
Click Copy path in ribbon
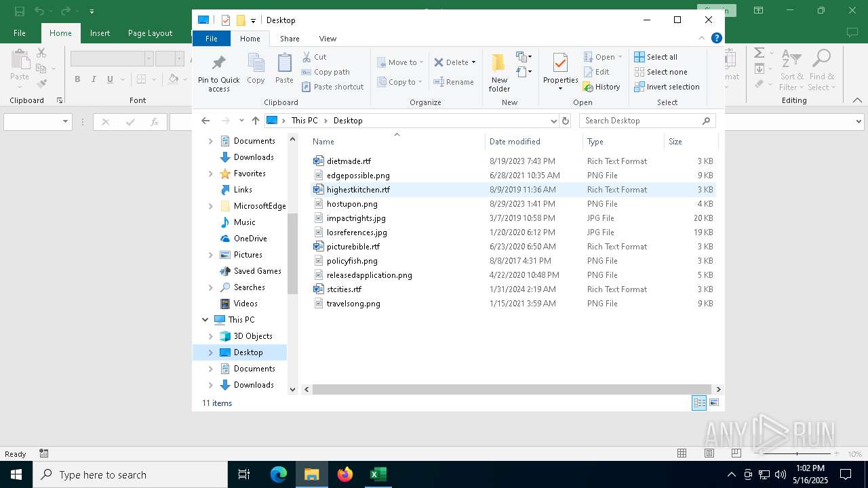(325, 72)
